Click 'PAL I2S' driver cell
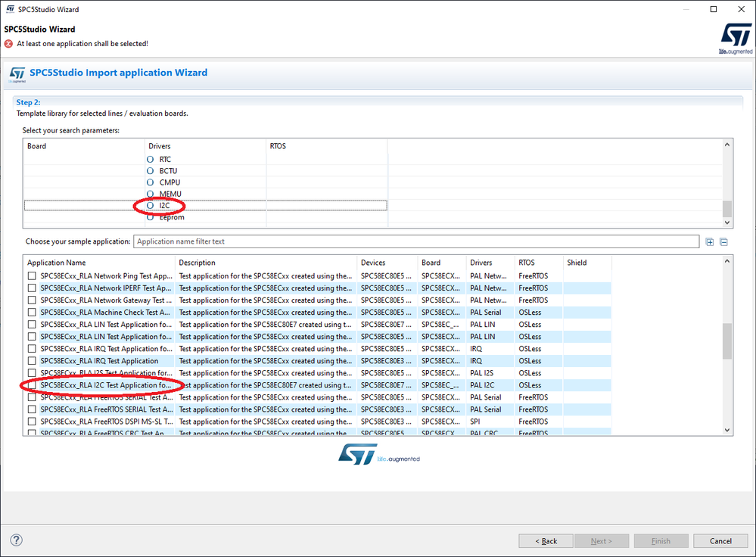756x557 pixels. 481,373
